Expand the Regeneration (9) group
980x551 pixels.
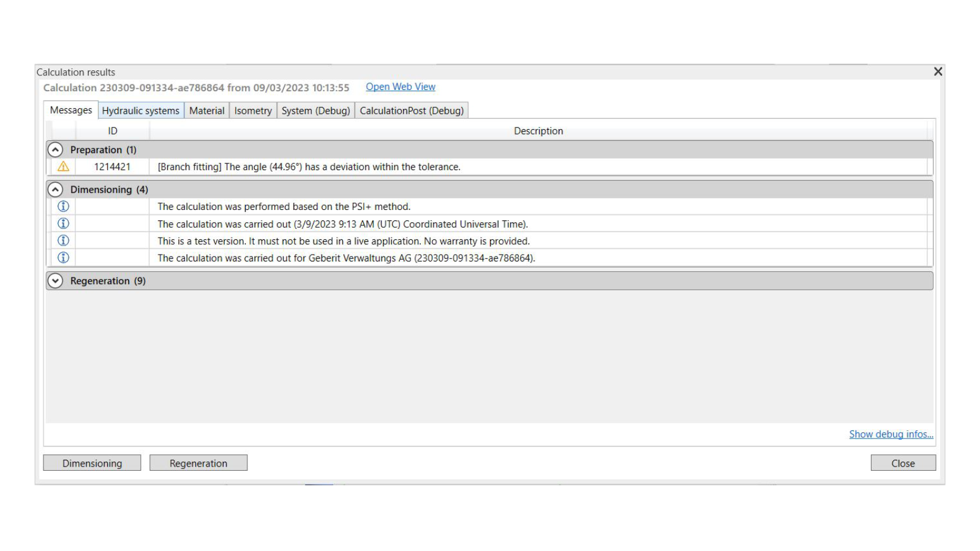click(x=55, y=281)
